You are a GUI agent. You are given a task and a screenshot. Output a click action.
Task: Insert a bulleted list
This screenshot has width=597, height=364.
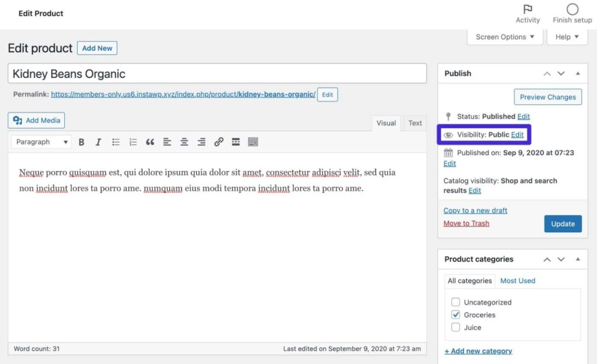(x=115, y=142)
